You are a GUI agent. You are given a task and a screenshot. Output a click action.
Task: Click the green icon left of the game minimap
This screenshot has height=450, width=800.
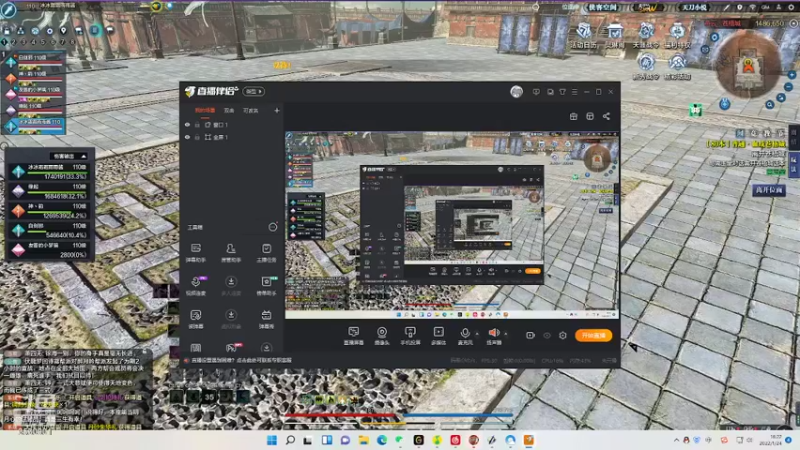coord(695,110)
